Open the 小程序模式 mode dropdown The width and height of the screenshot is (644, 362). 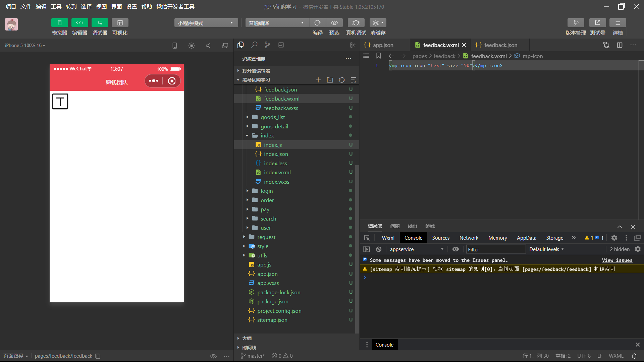pyautogui.click(x=206, y=23)
